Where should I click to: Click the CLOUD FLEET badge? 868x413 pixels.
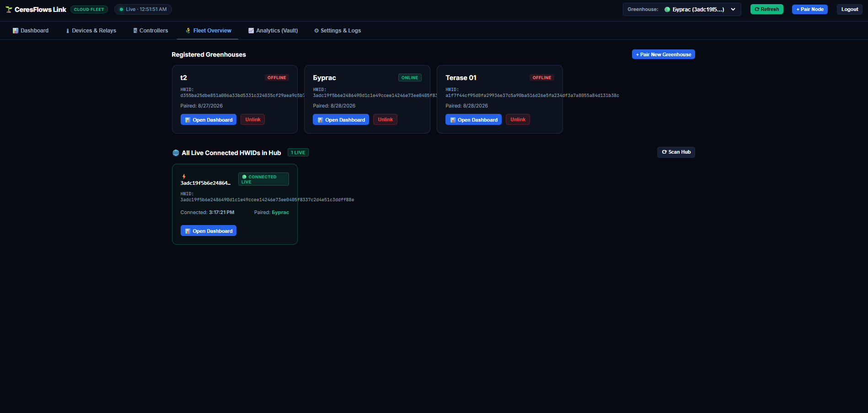click(x=89, y=9)
